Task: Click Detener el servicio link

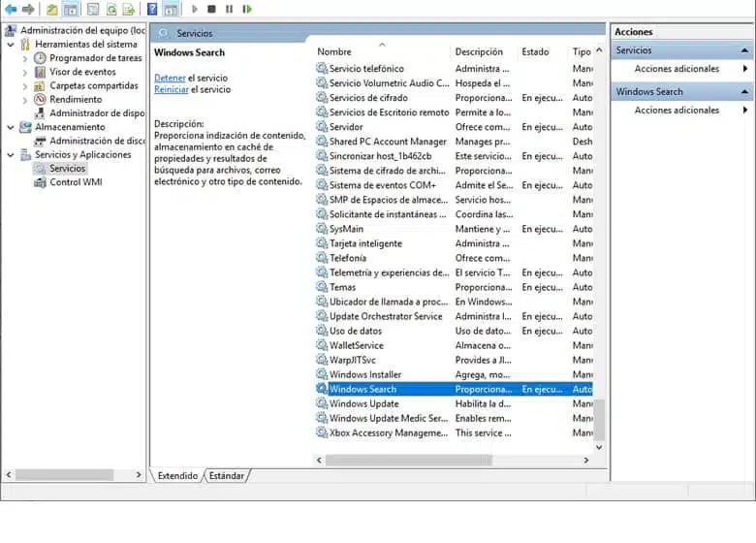Action: [x=170, y=78]
